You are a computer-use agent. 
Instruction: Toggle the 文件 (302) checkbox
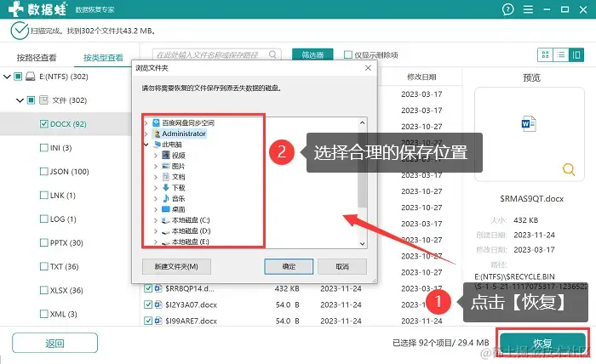(x=32, y=100)
